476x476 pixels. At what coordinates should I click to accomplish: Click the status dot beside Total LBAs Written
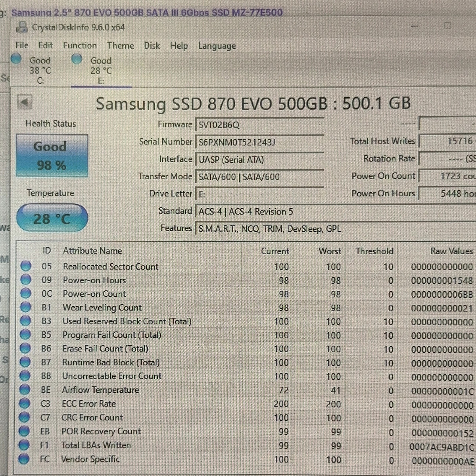[24, 445]
